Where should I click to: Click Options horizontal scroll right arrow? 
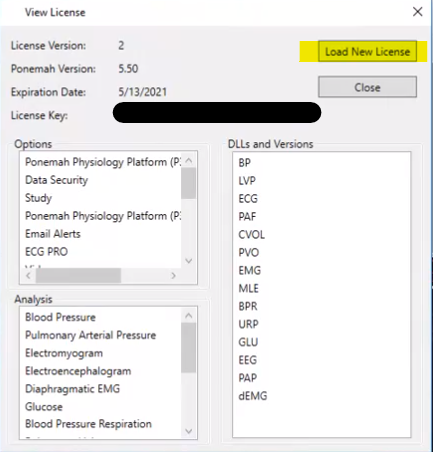coord(173,276)
